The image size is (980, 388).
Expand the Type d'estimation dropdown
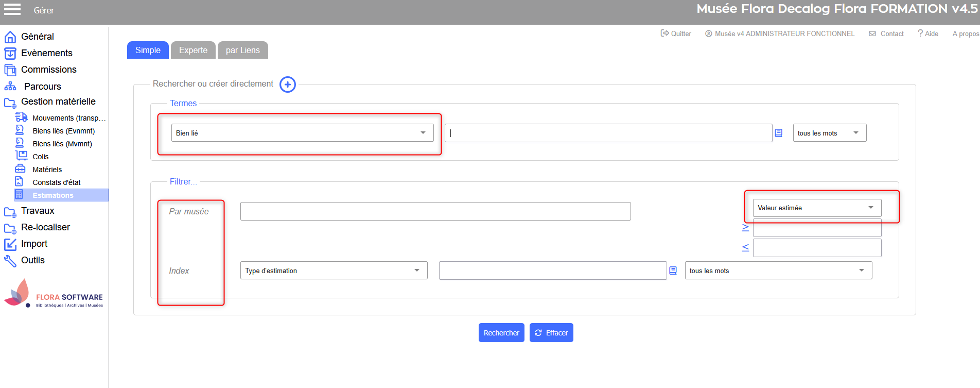click(x=334, y=271)
